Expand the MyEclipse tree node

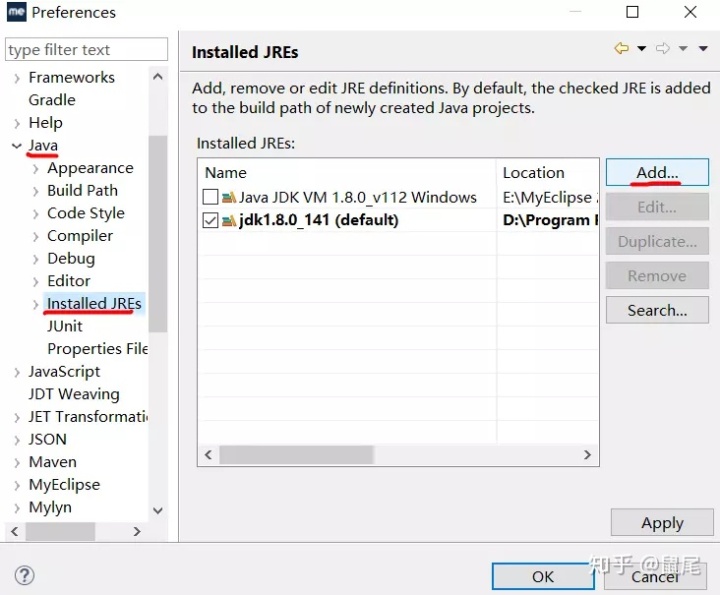17,485
